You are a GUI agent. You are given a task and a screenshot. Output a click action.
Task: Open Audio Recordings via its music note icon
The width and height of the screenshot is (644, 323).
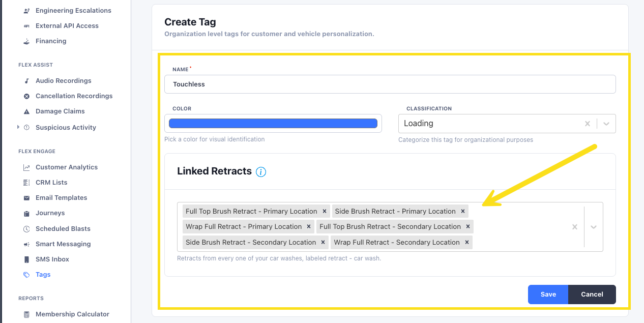(x=26, y=81)
